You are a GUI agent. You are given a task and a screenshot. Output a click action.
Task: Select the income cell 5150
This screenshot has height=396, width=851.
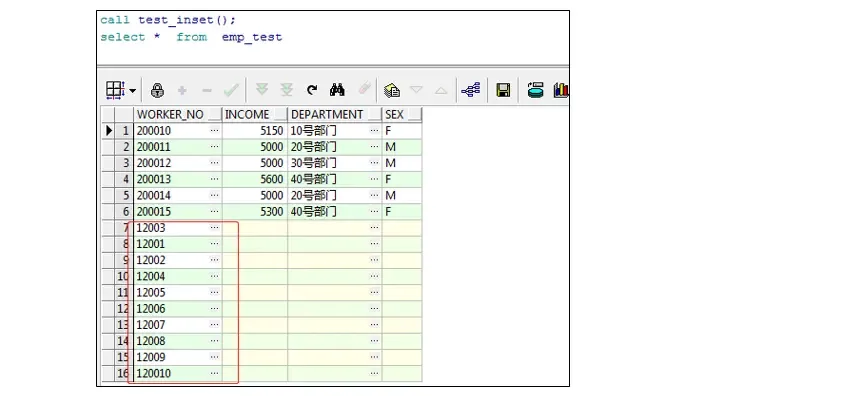pos(255,131)
